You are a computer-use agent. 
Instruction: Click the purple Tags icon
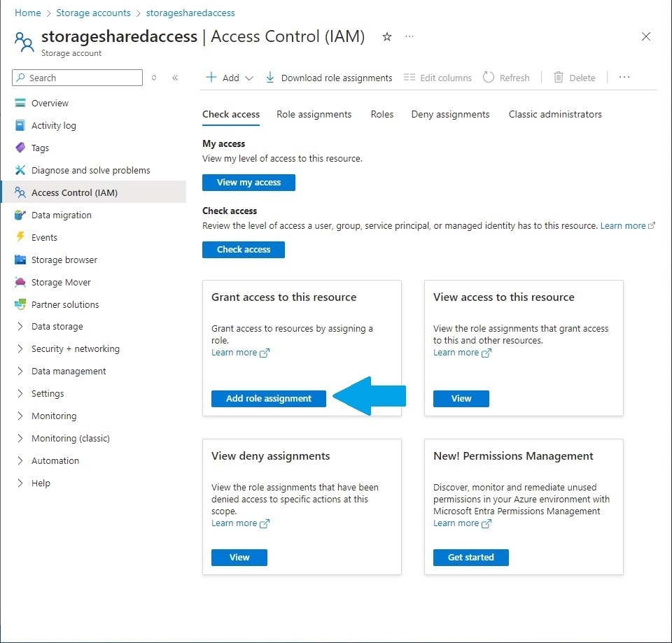(x=20, y=148)
